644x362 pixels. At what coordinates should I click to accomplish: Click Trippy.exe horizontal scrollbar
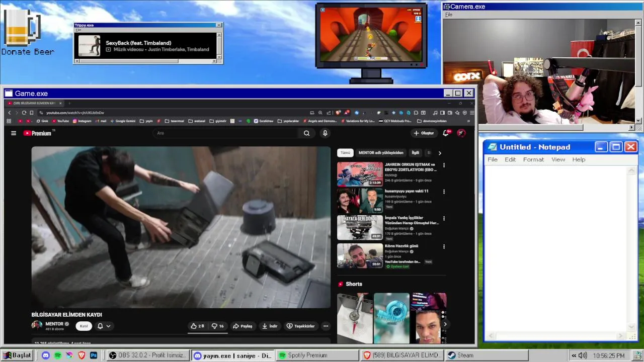pyautogui.click(x=146, y=61)
